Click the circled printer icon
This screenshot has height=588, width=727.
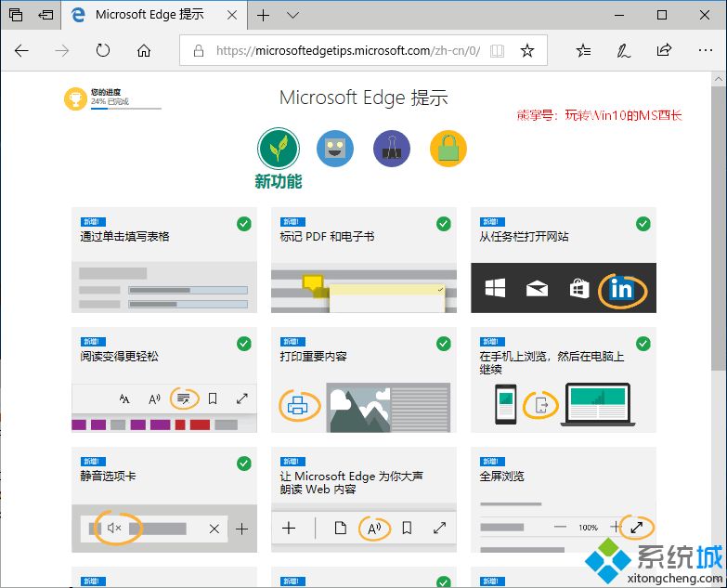(300, 405)
